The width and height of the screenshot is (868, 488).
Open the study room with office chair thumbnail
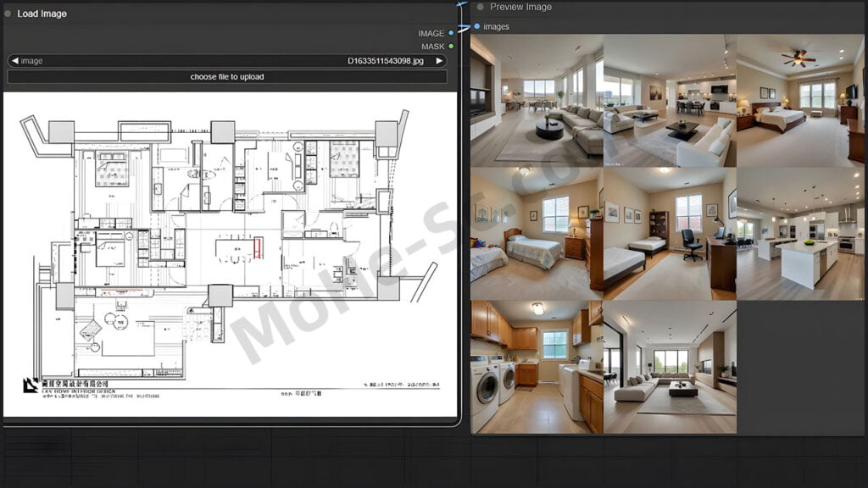(x=670, y=233)
